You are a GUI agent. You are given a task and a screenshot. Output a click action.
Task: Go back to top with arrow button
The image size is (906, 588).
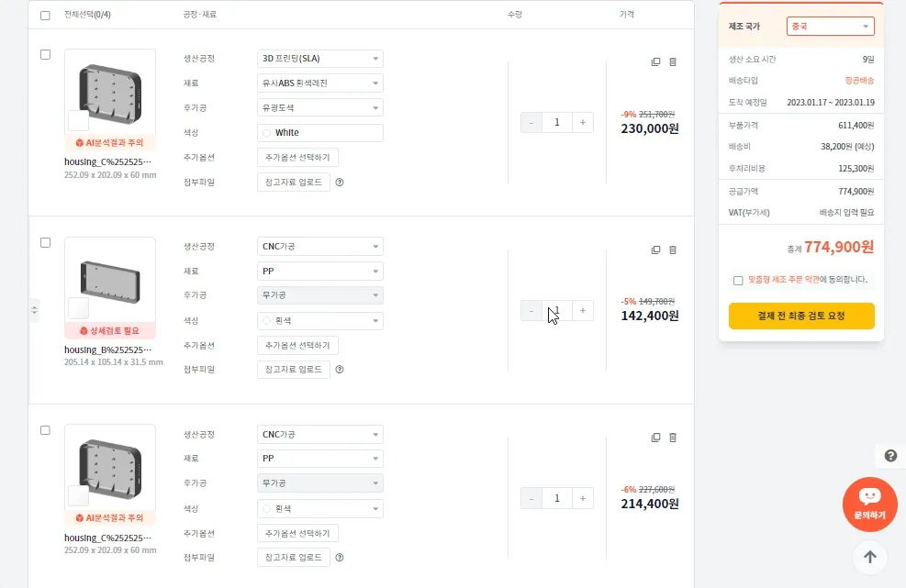pos(869,558)
